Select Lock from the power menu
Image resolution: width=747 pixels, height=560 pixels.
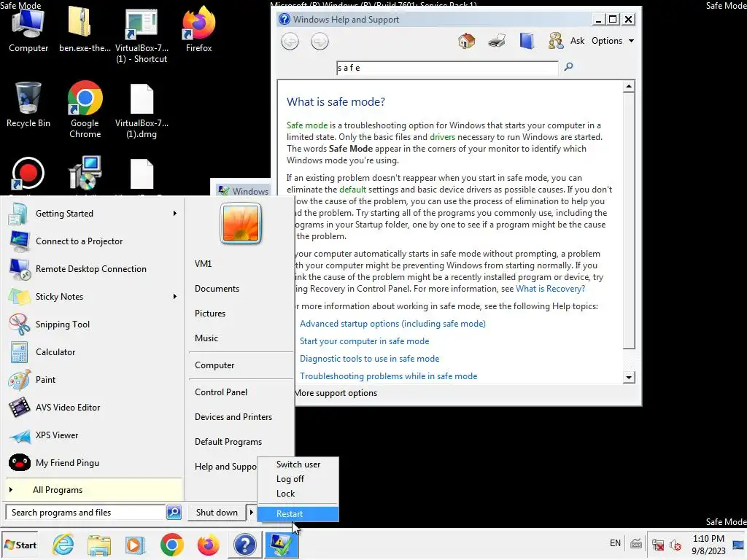[x=298, y=494]
